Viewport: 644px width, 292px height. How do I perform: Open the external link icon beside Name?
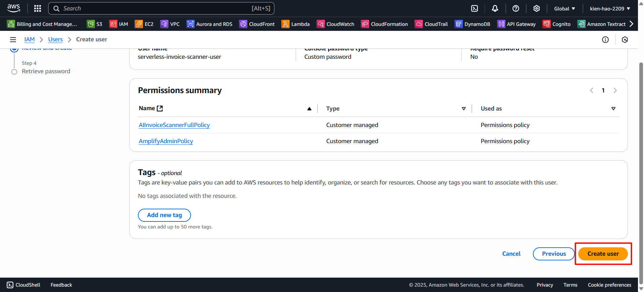click(x=160, y=108)
